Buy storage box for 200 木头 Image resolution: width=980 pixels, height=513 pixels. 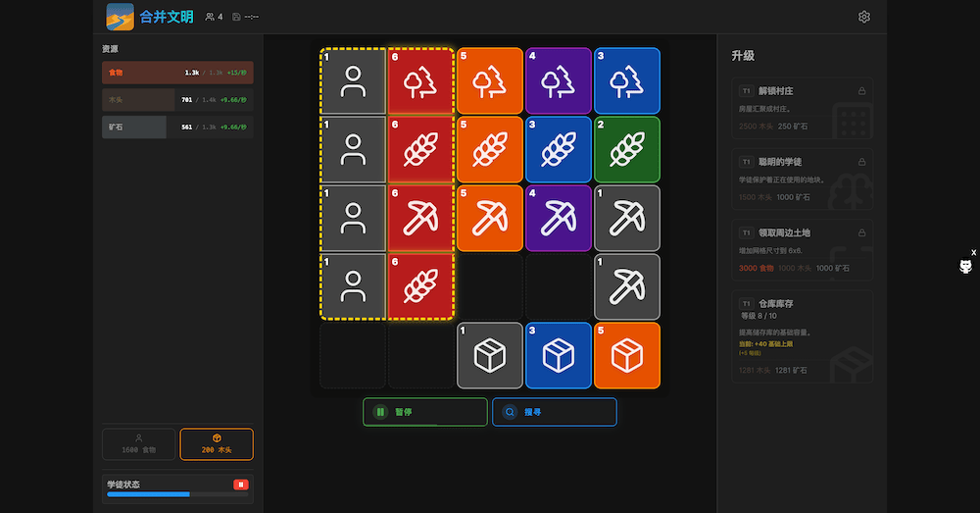coord(217,444)
